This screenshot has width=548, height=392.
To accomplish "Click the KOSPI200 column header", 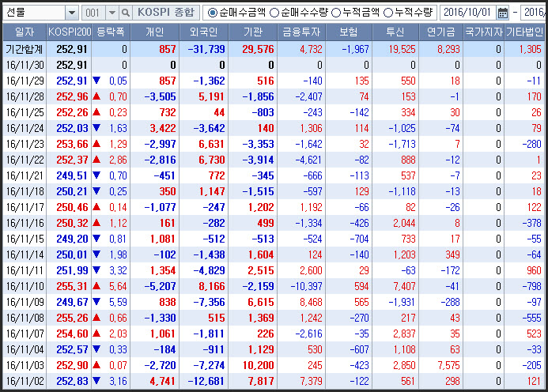I will (x=70, y=32).
